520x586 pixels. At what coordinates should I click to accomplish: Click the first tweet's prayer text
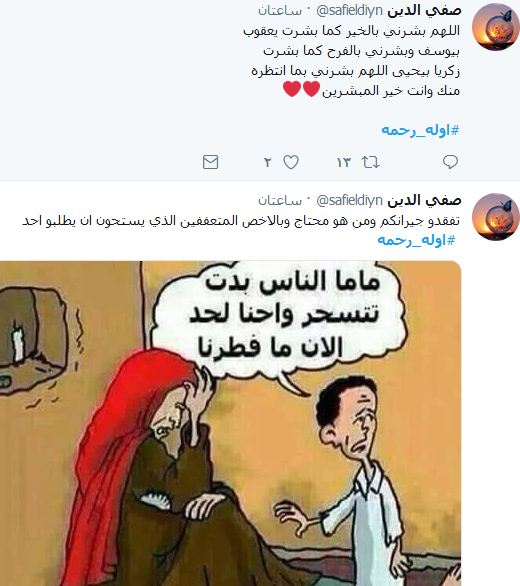pos(351,61)
